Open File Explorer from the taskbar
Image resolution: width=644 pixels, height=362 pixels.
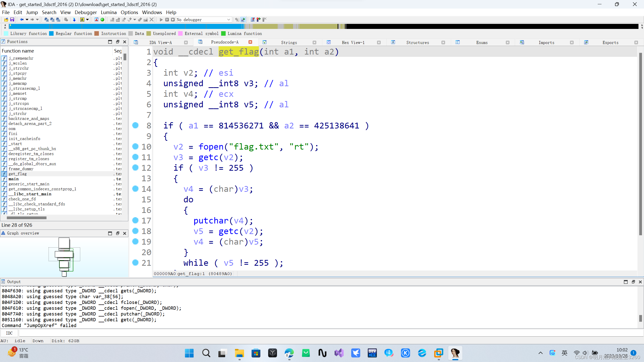click(239, 353)
